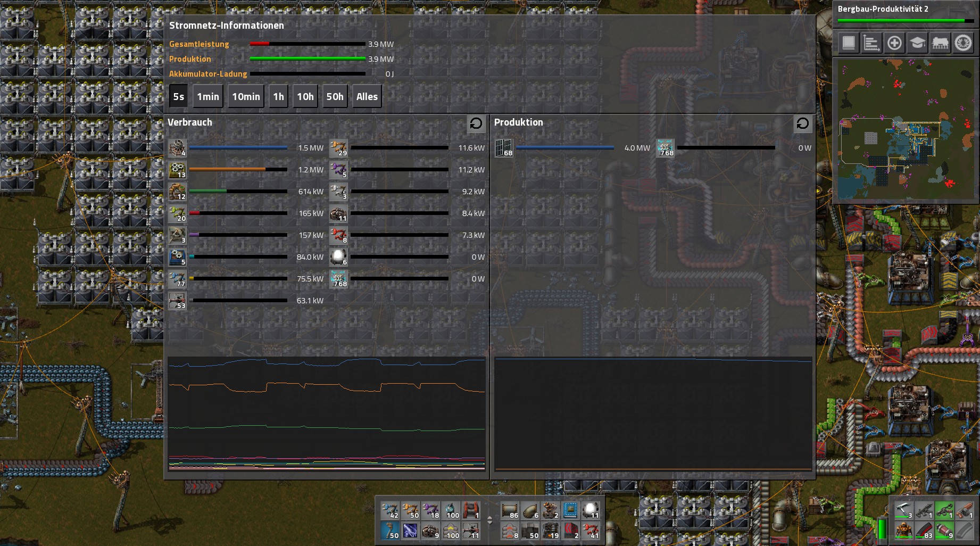Reset the Verbrauch statistics with refresh icon

(x=476, y=123)
